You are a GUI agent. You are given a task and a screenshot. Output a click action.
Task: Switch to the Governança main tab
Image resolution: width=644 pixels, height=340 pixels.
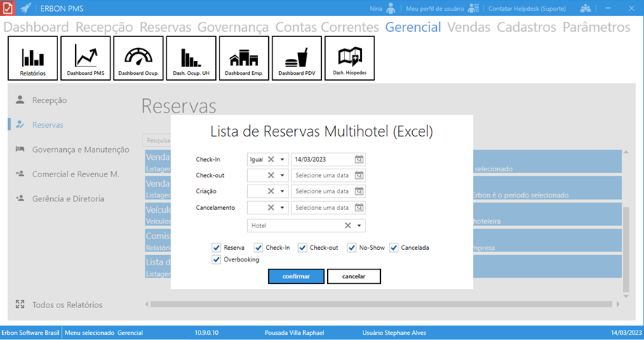[x=234, y=27]
